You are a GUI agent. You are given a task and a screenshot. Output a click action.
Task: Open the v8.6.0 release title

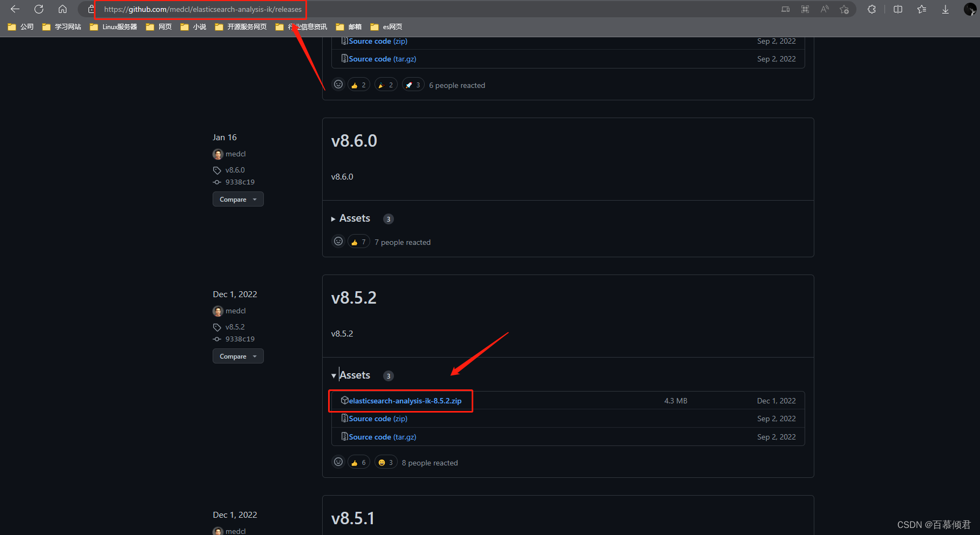(354, 141)
